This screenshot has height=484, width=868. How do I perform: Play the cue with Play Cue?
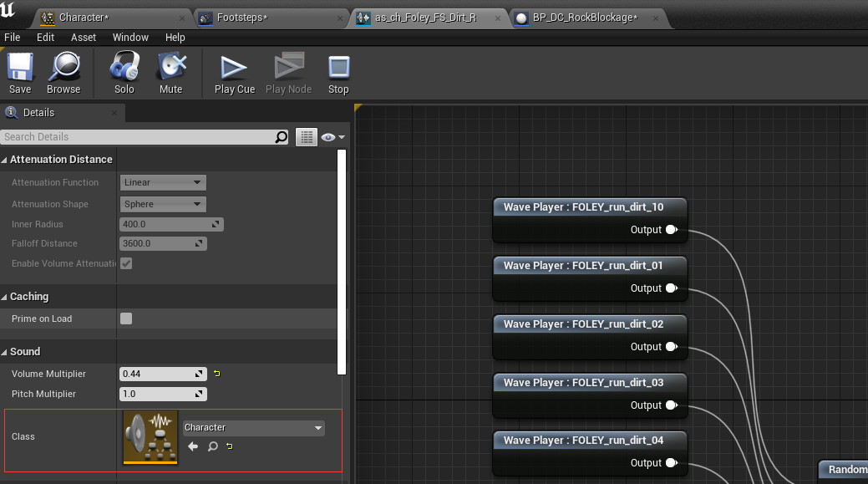coord(235,74)
